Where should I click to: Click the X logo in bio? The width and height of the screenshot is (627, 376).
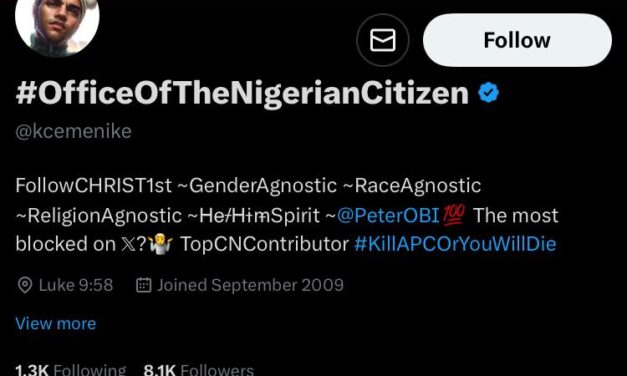[128, 244]
